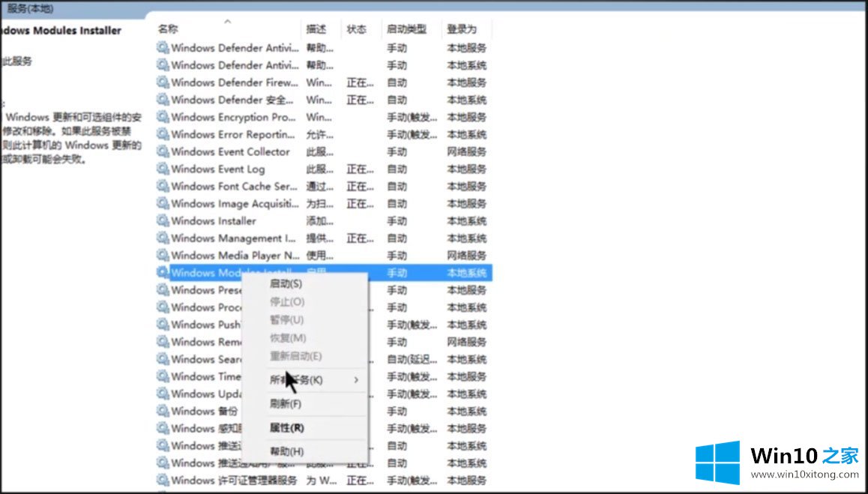Click gear icon beside Windows Error Reporting

click(x=163, y=134)
